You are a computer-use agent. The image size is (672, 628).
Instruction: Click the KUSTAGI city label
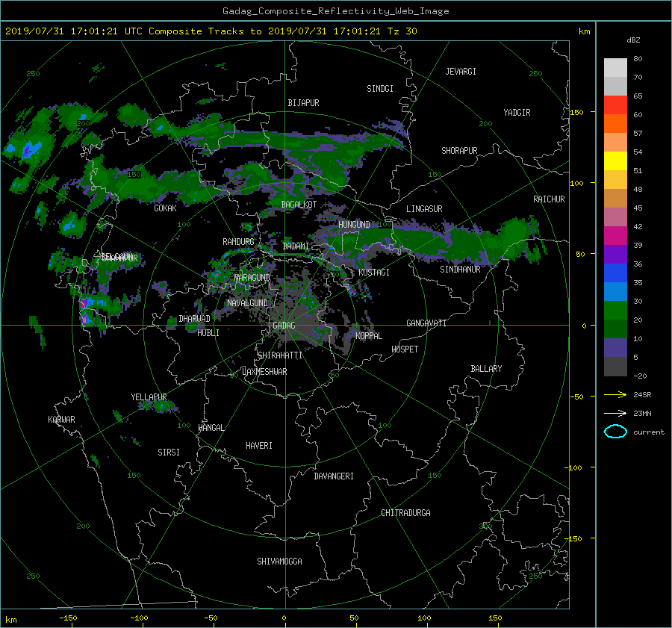[x=374, y=273]
